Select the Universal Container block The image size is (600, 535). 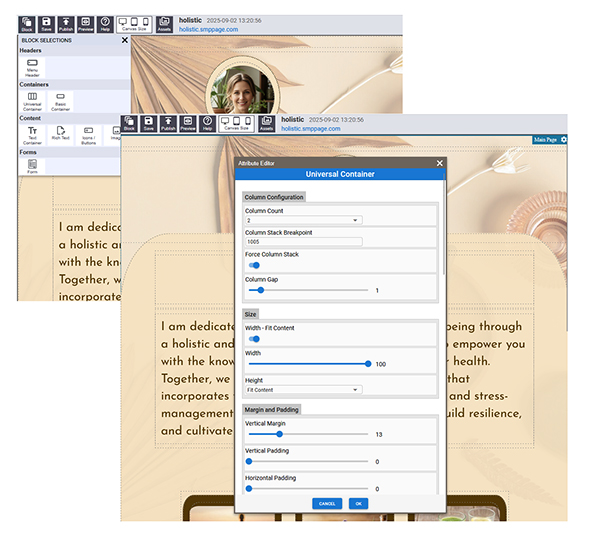pyautogui.click(x=33, y=100)
